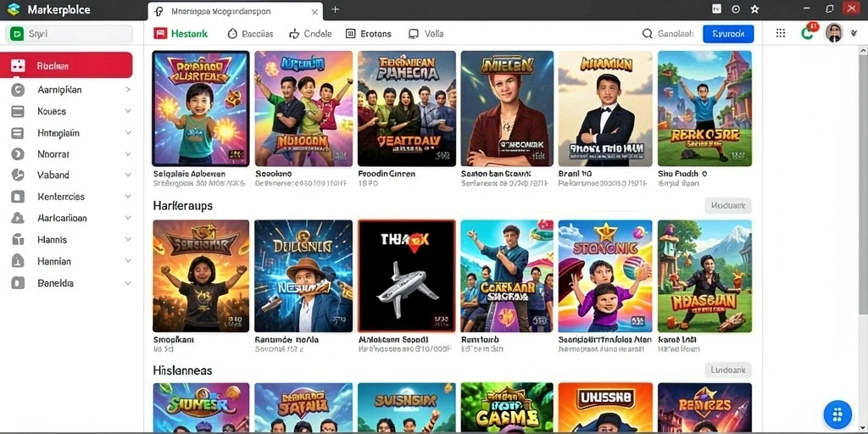The image size is (868, 434).
Task: Open the apps grid icon
Action: (781, 33)
